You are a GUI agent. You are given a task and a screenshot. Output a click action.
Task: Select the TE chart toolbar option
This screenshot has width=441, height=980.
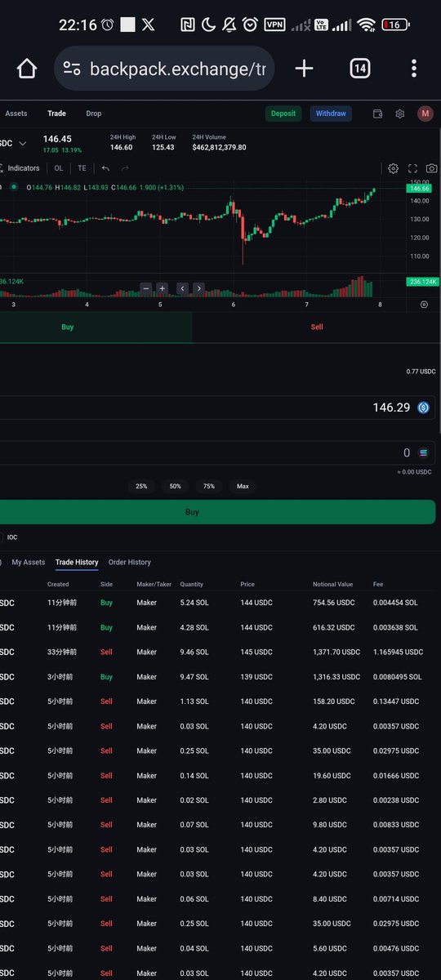[82, 168]
